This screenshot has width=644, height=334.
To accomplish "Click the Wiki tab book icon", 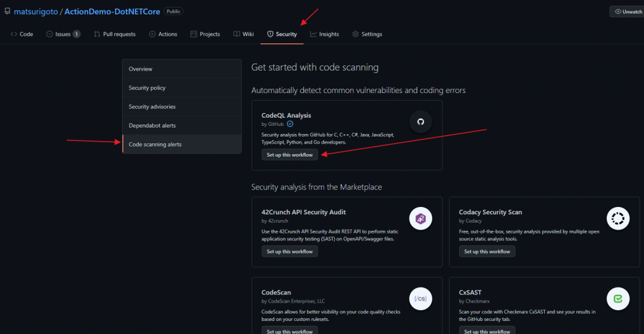I will (236, 34).
